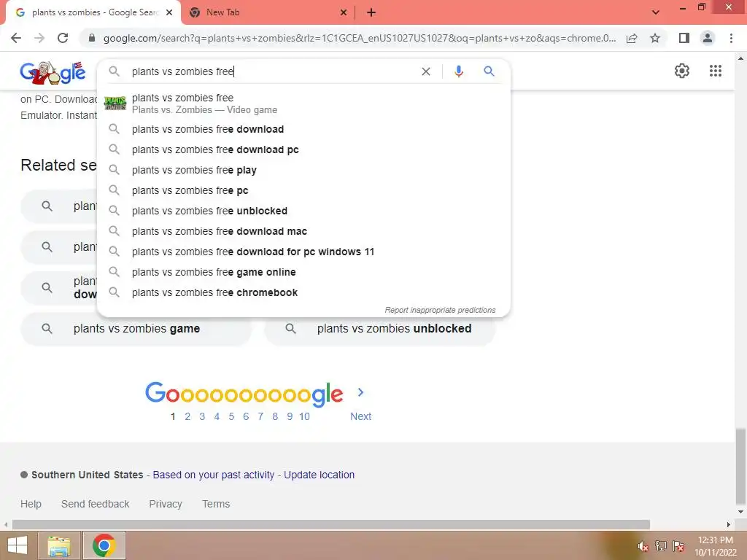Click the address bar URL

[360, 38]
